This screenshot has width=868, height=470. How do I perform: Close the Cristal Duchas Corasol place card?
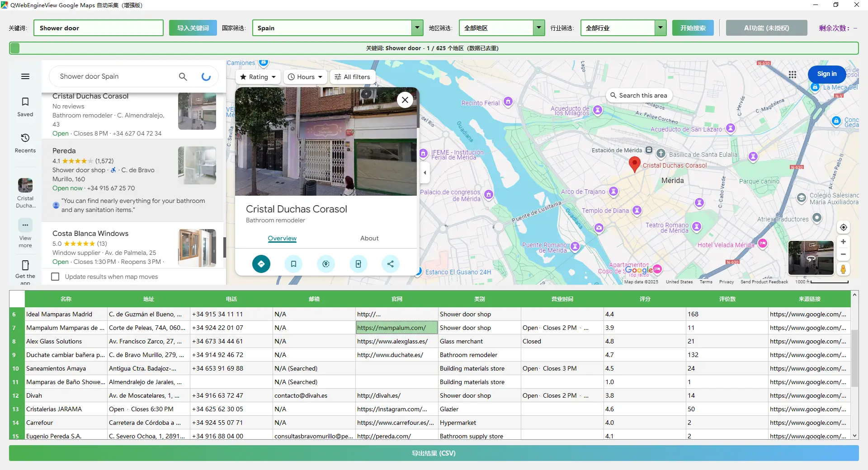click(405, 100)
